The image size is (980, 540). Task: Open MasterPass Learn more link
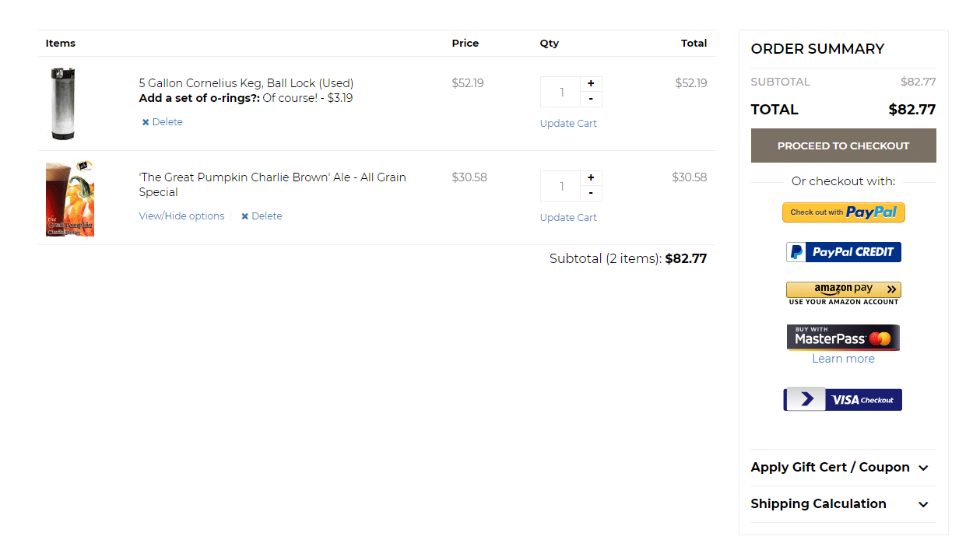pyautogui.click(x=843, y=359)
